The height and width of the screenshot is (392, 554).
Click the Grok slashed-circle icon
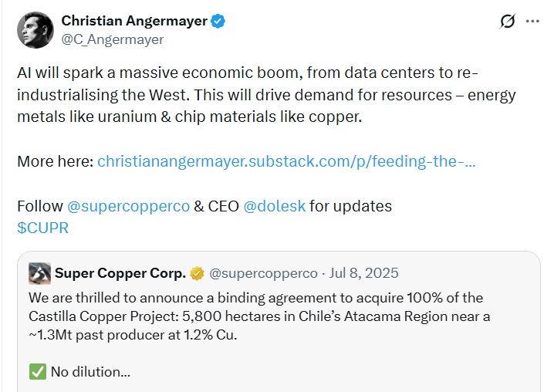click(x=507, y=22)
